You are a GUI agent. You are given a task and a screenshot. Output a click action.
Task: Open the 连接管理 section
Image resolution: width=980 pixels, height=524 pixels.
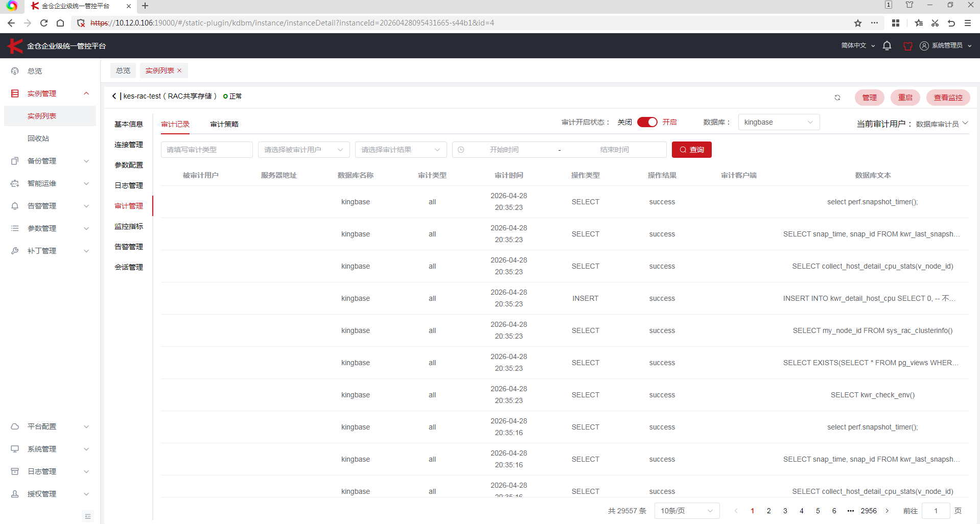point(129,145)
